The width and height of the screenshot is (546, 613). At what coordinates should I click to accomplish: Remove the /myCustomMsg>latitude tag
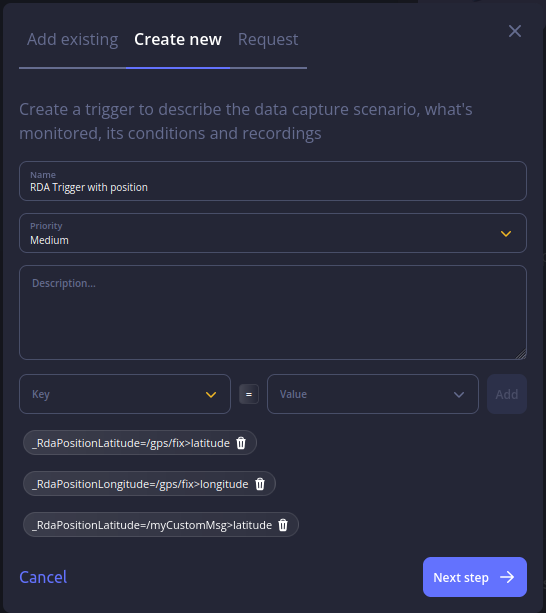pyautogui.click(x=283, y=525)
